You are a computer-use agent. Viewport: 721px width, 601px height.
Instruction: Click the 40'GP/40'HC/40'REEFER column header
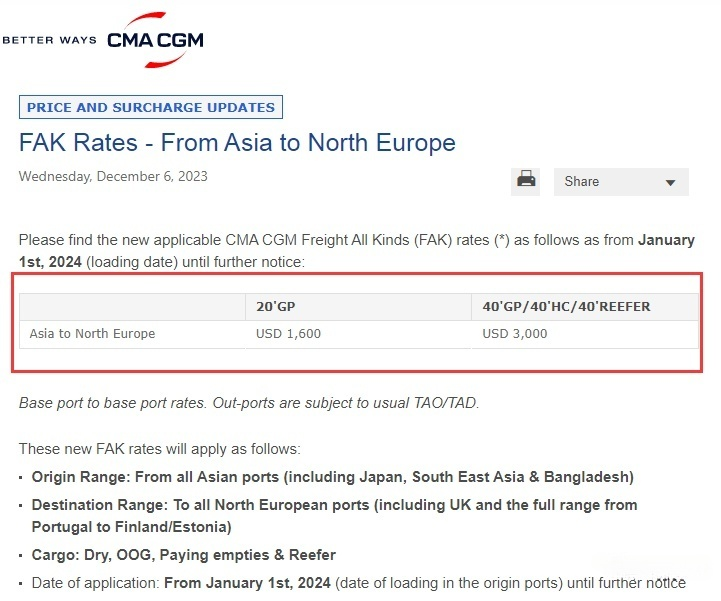click(566, 306)
